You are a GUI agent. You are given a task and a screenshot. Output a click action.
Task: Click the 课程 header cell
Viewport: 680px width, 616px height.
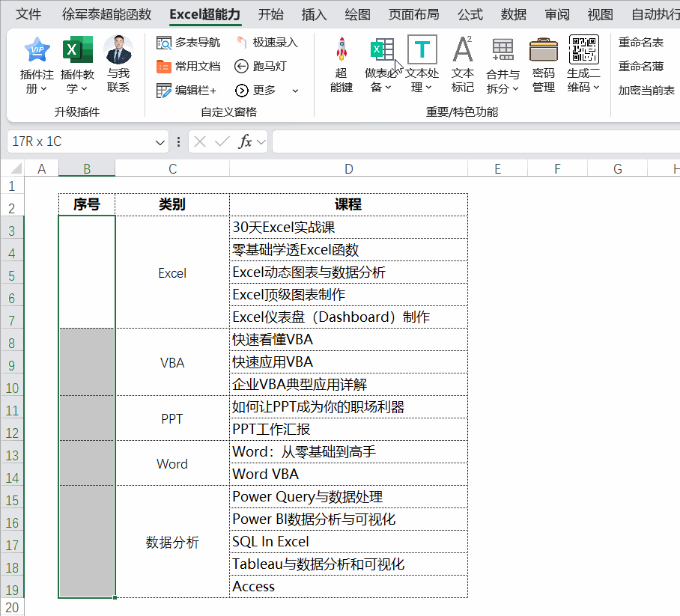pyautogui.click(x=348, y=204)
